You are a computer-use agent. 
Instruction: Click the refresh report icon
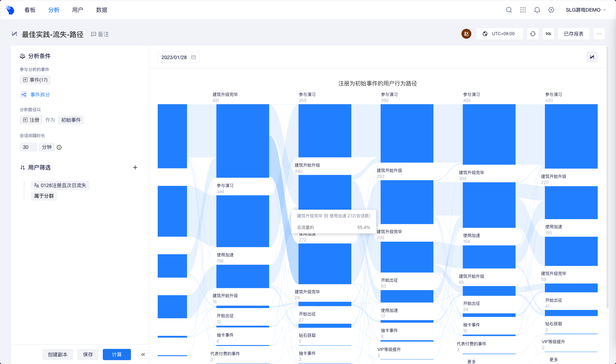tap(533, 34)
